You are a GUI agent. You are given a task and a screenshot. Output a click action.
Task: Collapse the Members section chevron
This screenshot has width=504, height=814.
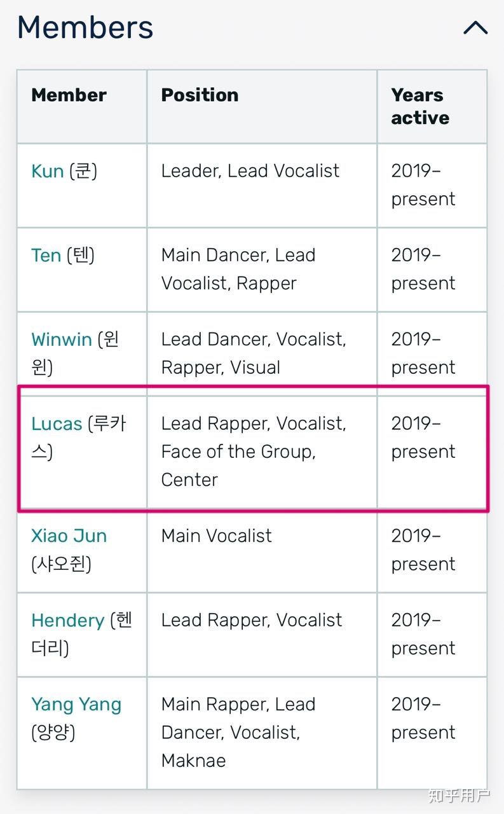click(x=475, y=28)
